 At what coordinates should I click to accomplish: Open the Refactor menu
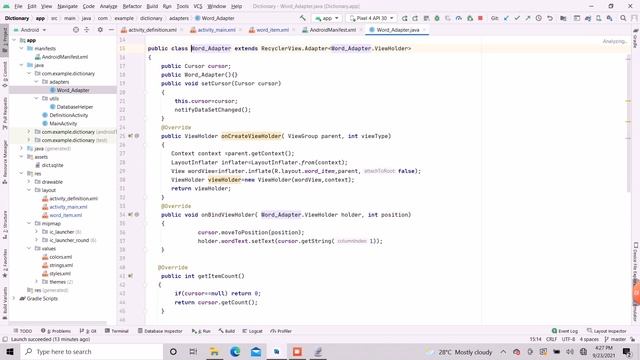point(132,6)
